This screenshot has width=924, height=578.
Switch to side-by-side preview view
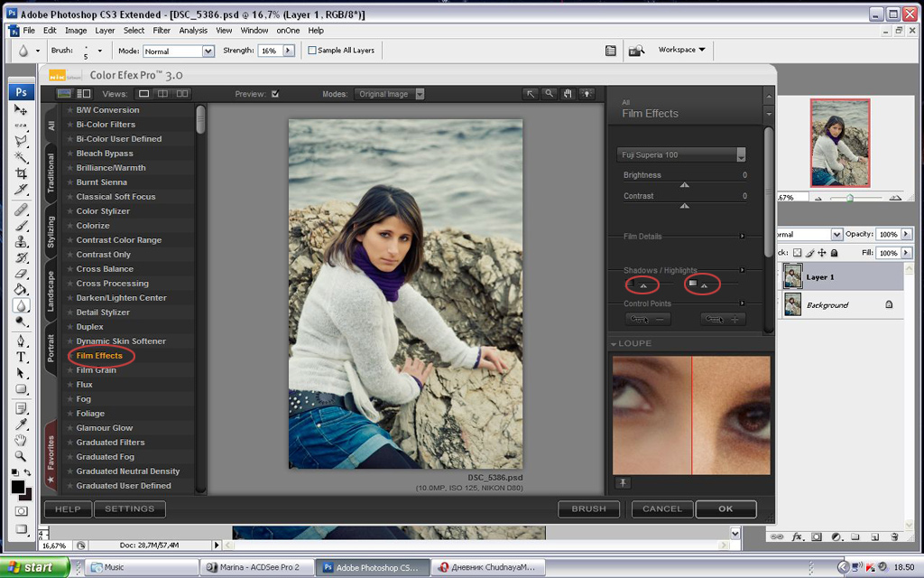click(x=182, y=94)
